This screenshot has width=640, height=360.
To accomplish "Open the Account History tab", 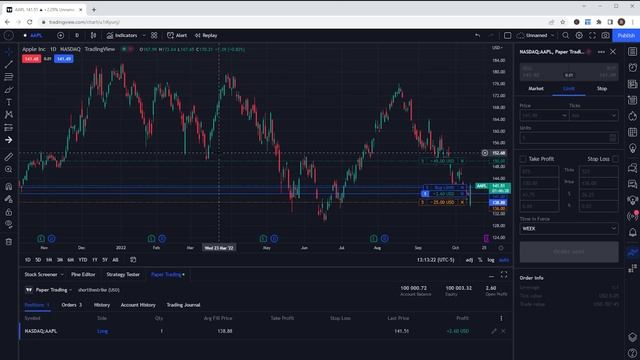I will pyautogui.click(x=138, y=305).
